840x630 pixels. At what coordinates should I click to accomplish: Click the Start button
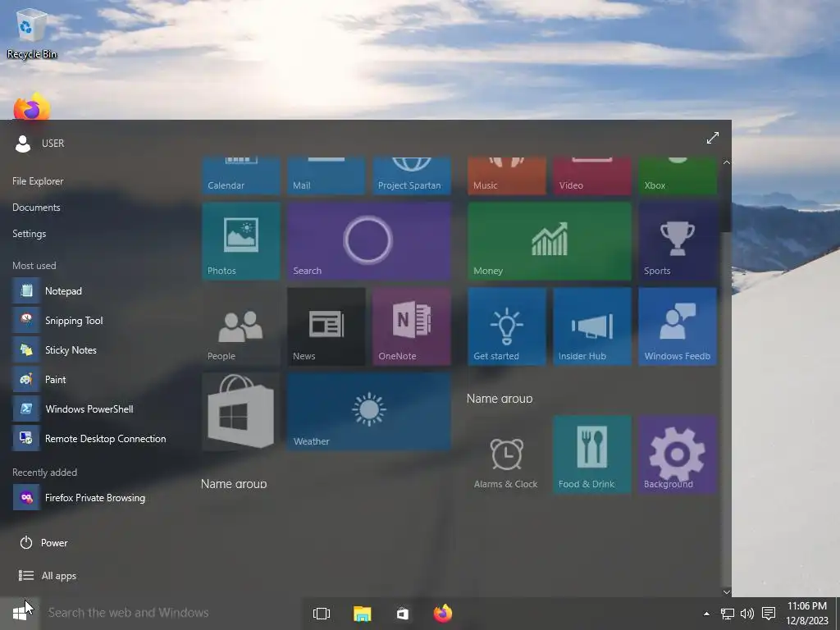click(x=20, y=614)
